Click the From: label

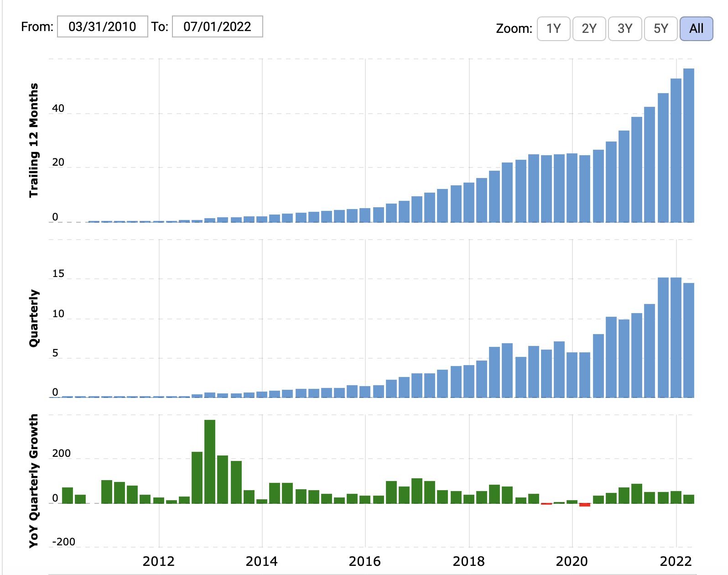(x=37, y=26)
